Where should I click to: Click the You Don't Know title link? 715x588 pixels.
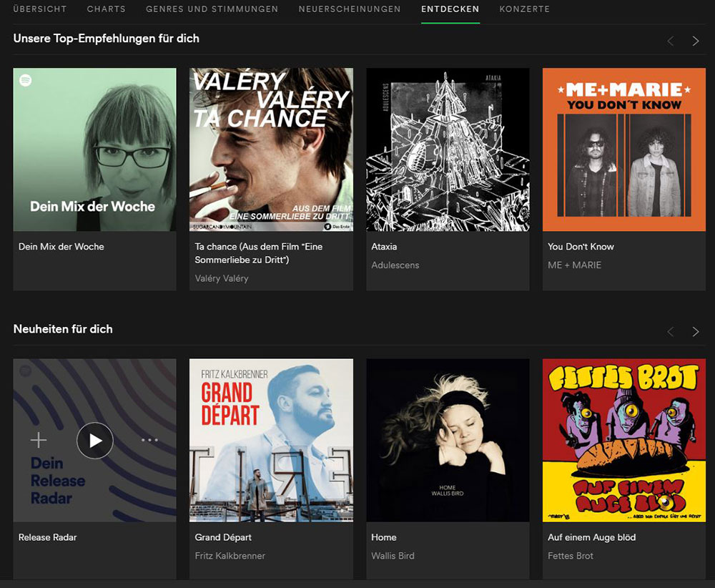click(581, 247)
